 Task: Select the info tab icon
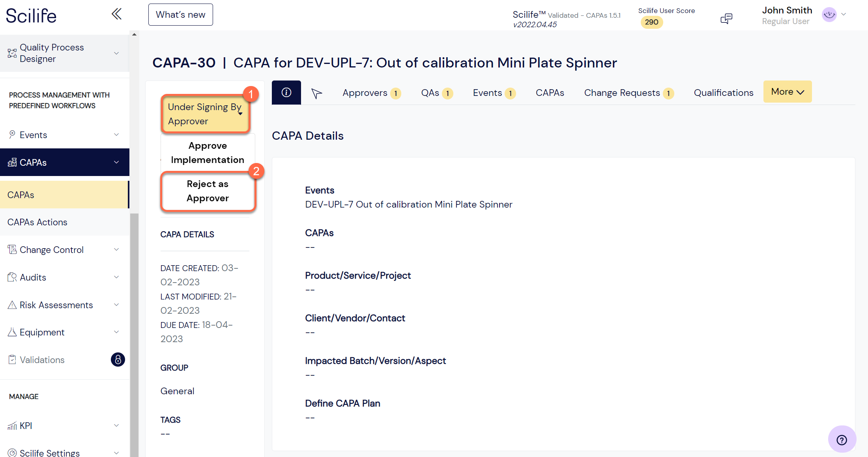pos(286,92)
